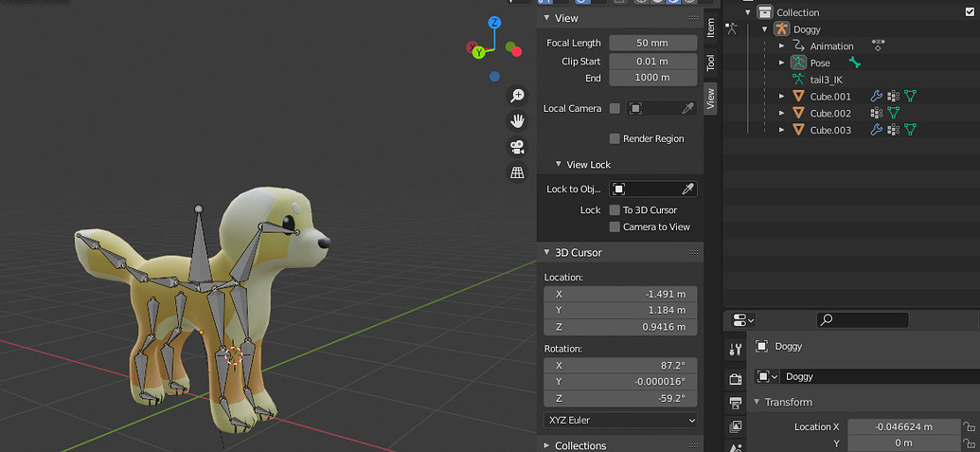
Task: Click the Cube.001 vertex groups icon
Action: pos(893,97)
